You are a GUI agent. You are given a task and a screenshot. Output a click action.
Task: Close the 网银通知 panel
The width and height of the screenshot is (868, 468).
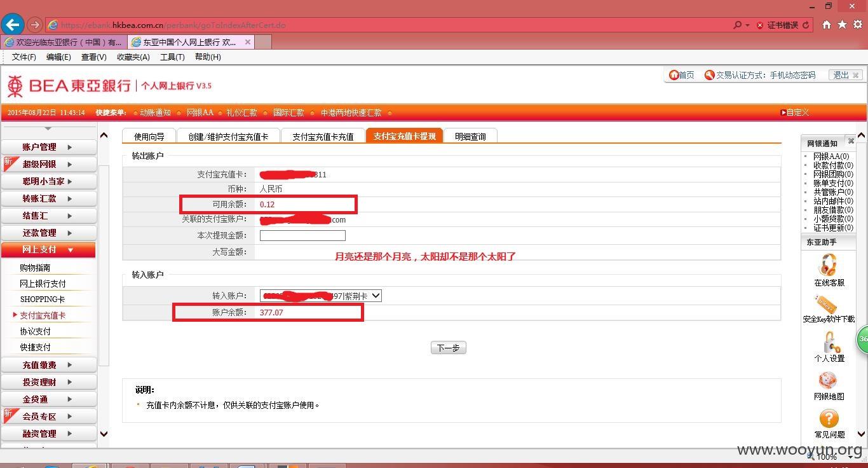(x=851, y=141)
